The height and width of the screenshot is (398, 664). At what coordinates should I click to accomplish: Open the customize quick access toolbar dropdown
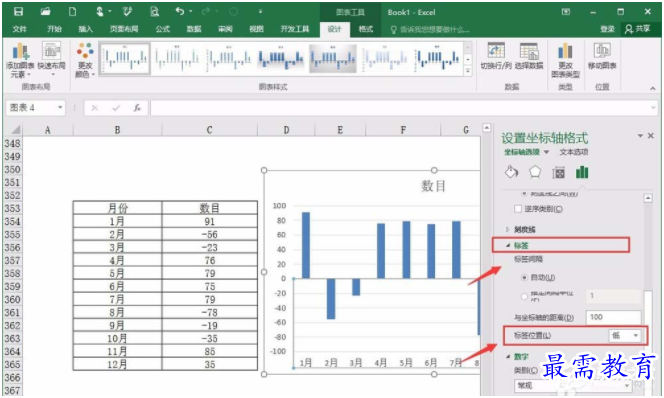pyautogui.click(x=260, y=12)
